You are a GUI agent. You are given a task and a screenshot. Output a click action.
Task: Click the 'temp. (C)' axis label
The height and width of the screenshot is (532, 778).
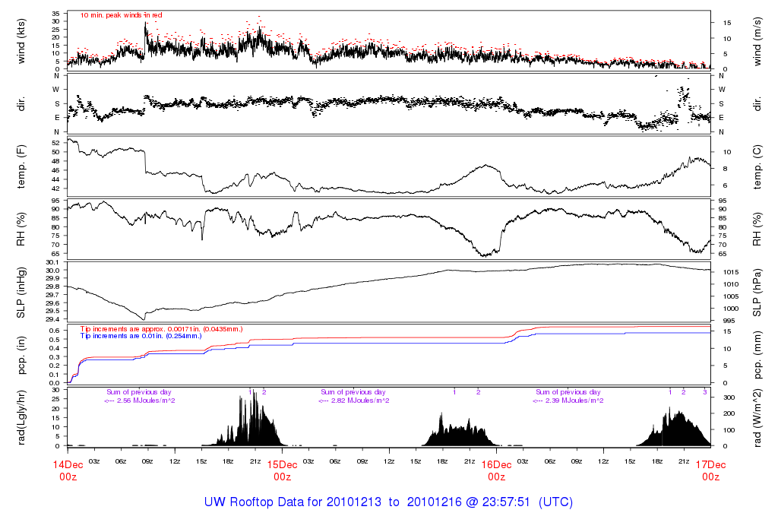tap(758, 166)
